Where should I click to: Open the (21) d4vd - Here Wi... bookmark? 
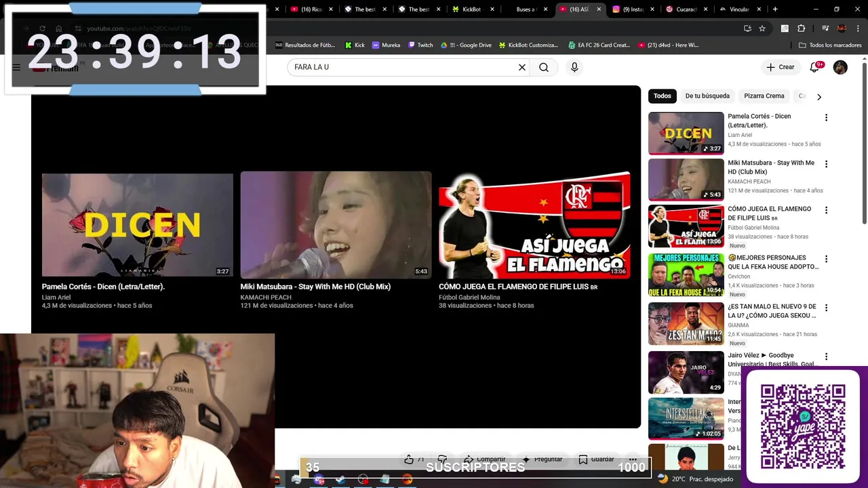[x=668, y=45]
